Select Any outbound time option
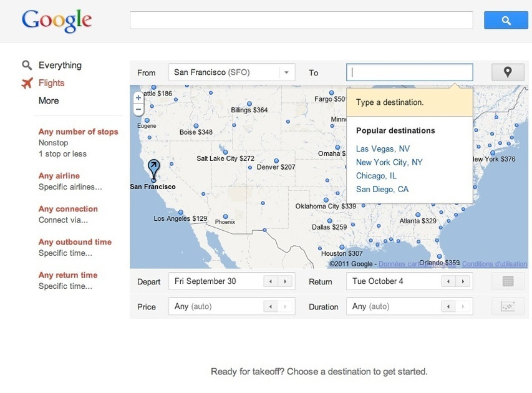This screenshot has height=393, width=532. (x=75, y=242)
